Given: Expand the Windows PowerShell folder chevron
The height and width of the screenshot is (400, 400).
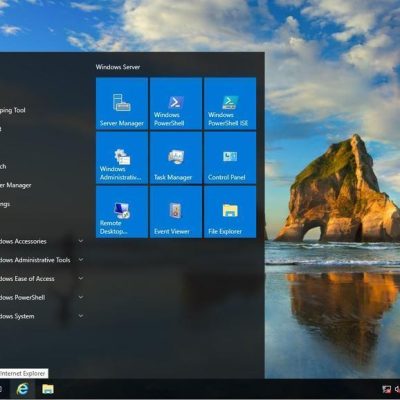Looking at the screenshot, I should 81,297.
